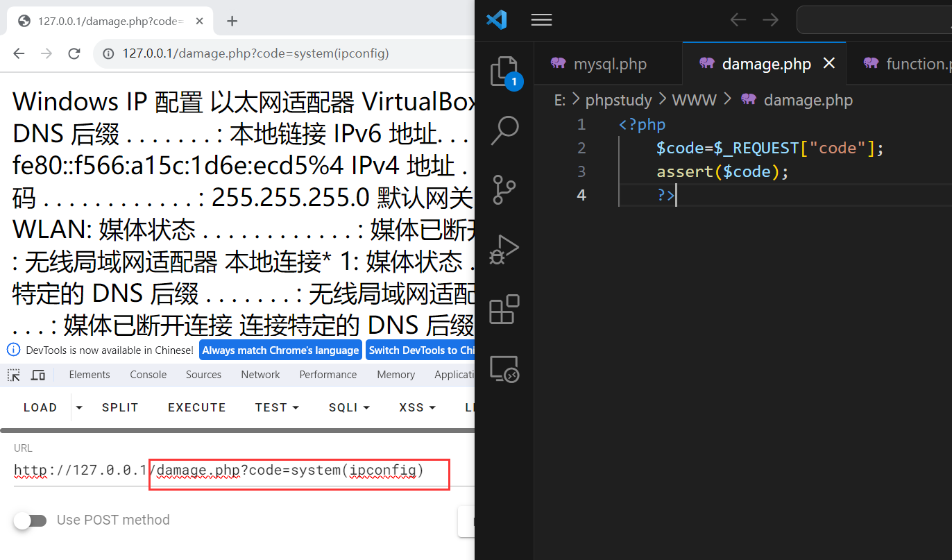This screenshot has height=560, width=952.
Task: Click breadcrumb E: in VS Code
Action: (x=560, y=100)
